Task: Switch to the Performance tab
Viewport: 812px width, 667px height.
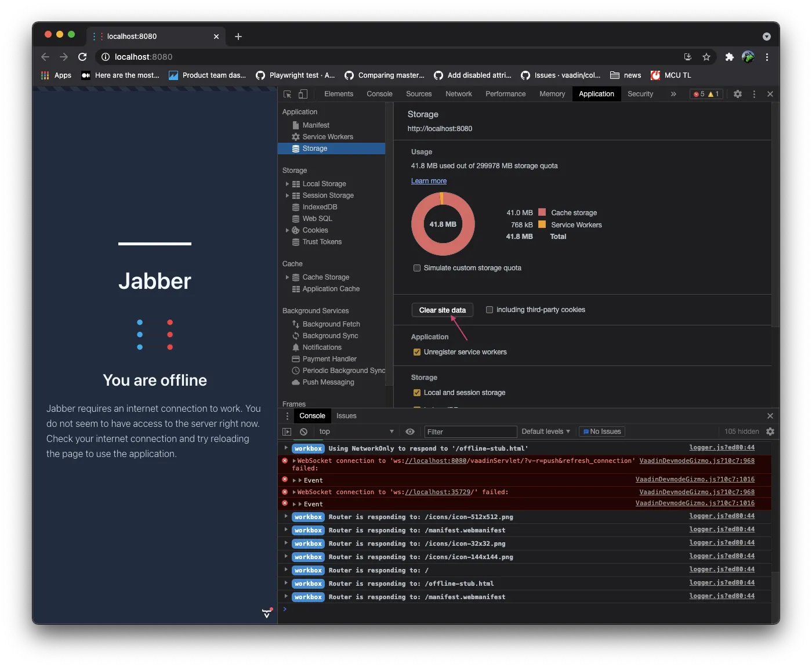Action: coord(506,94)
